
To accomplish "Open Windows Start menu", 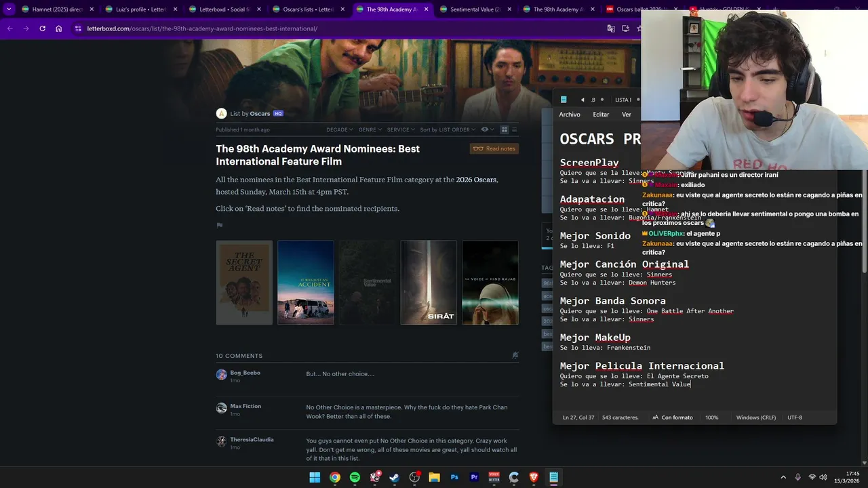I will click(x=315, y=477).
